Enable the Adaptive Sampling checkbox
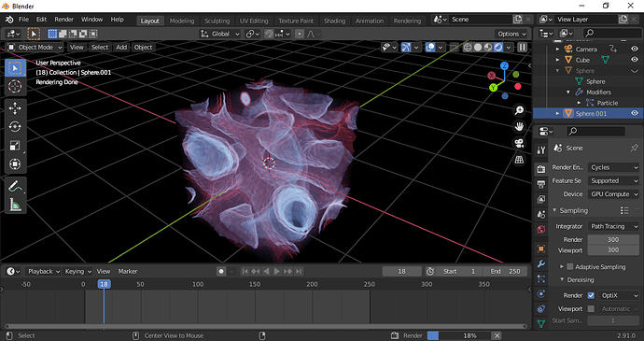This screenshot has width=644, height=341. coord(569,267)
